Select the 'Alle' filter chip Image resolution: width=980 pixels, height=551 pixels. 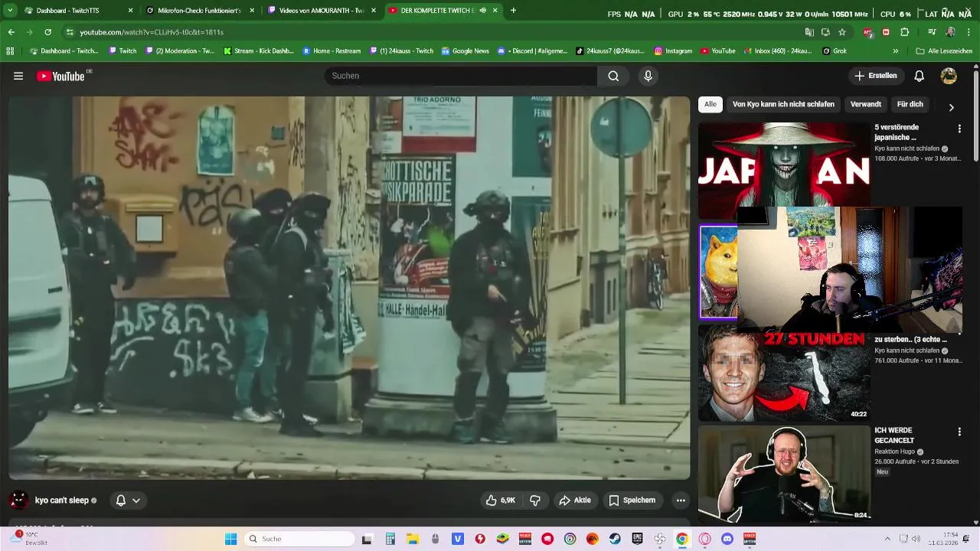(710, 104)
